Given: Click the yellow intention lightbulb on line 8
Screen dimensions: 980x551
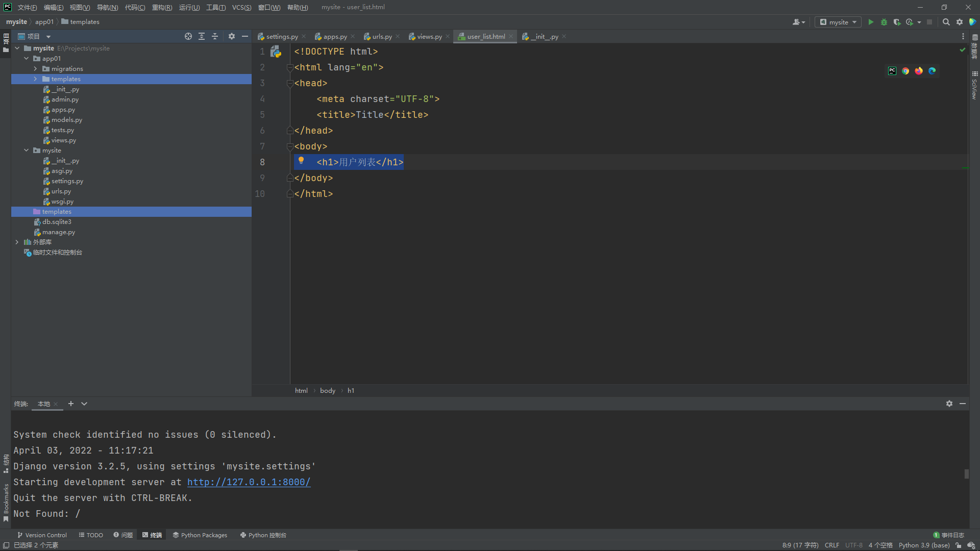Looking at the screenshot, I should [301, 161].
